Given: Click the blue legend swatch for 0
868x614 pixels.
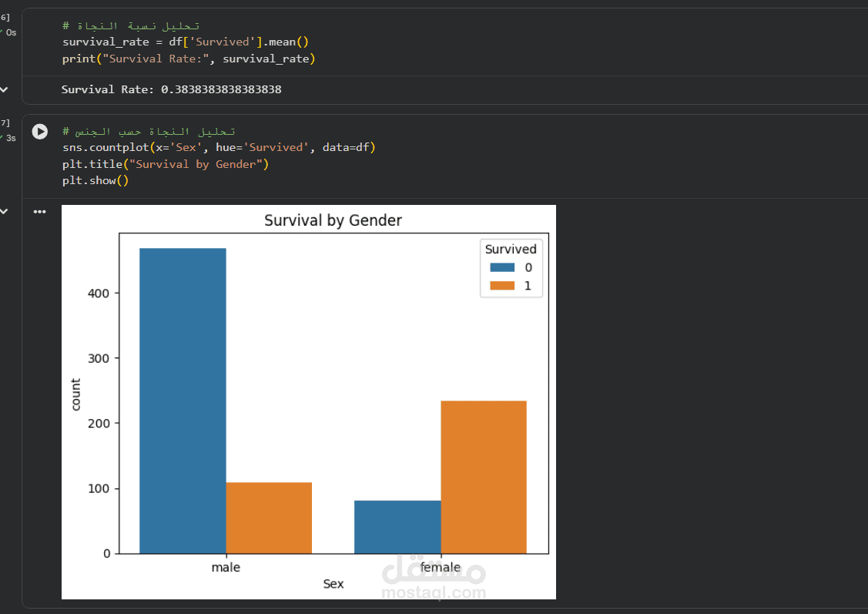Looking at the screenshot, I should [x=502, y=267].
